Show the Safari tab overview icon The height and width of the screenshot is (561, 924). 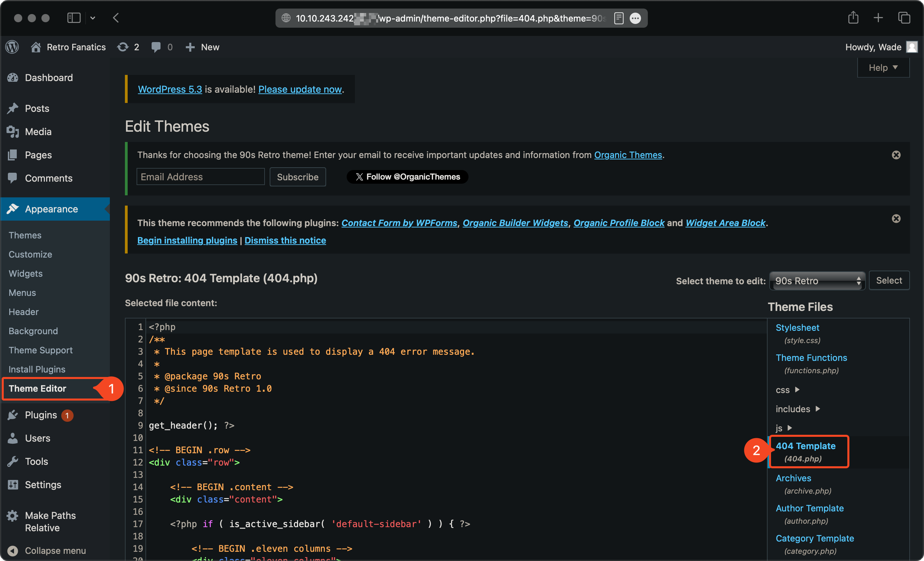(x=904, y=17)
